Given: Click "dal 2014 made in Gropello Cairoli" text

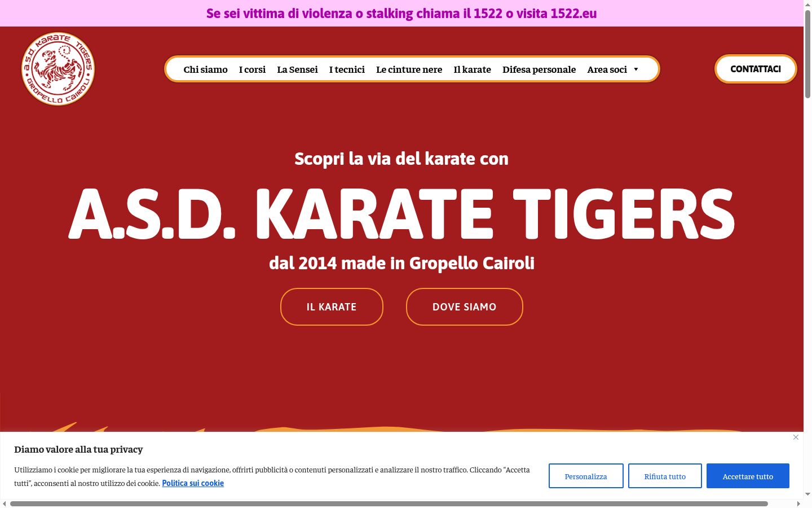Looking at the screenshot, I should pos(401,263).
